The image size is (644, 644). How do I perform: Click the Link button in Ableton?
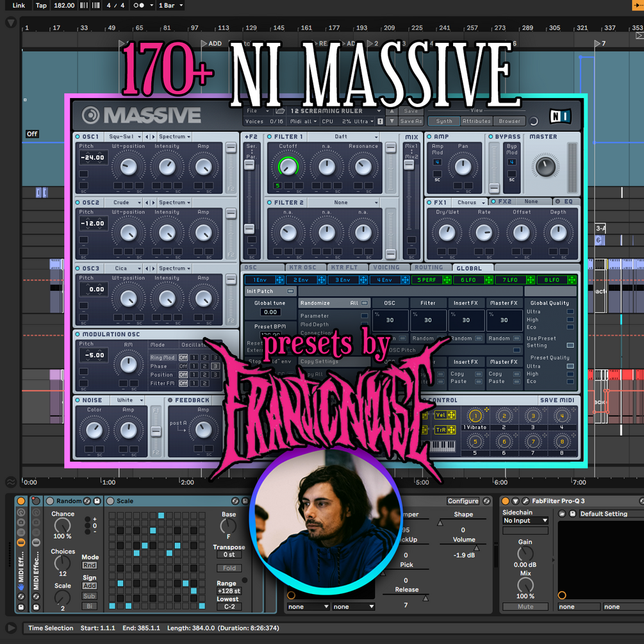[x=19, y=5]
